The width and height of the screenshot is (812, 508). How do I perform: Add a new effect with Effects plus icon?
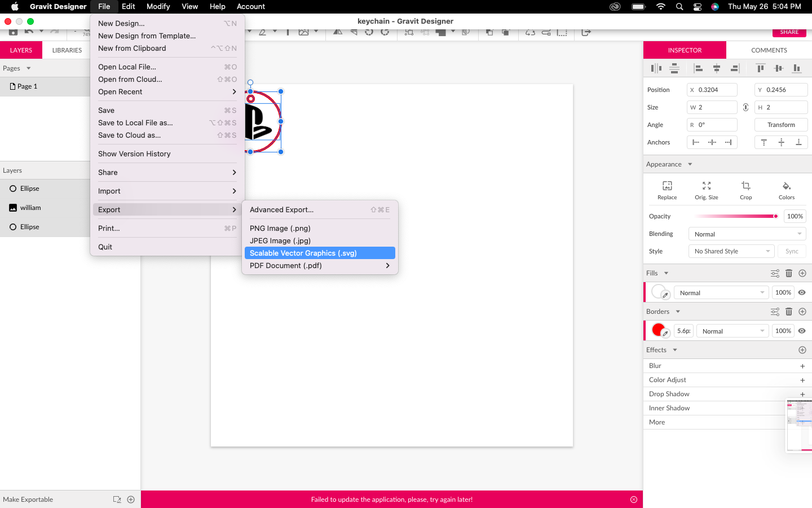tap(802, 350)
